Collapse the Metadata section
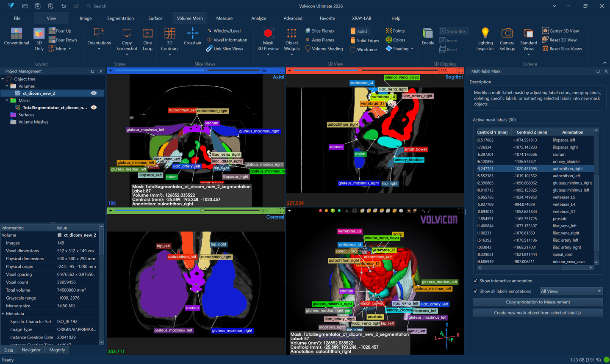610x364 pixels. click(3, 314)
